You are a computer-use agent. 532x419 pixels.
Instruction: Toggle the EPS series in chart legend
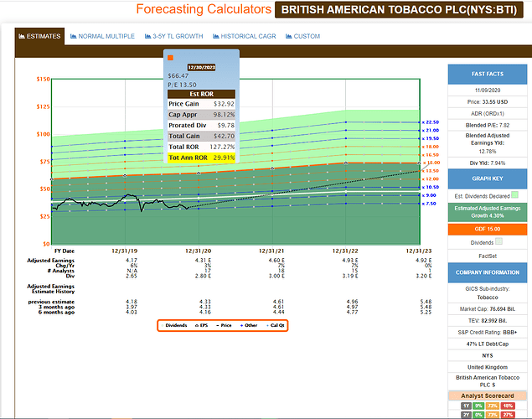[202, 325]
